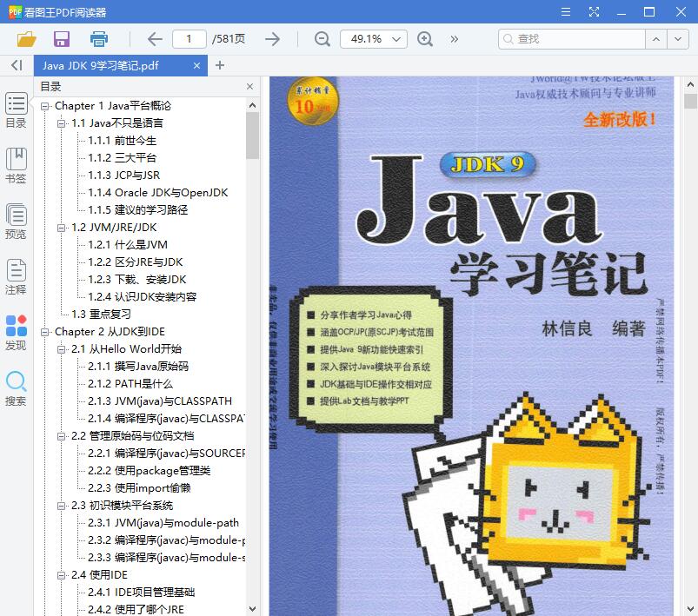
Task: Click the page number input field
Action: tap(189, 39)
